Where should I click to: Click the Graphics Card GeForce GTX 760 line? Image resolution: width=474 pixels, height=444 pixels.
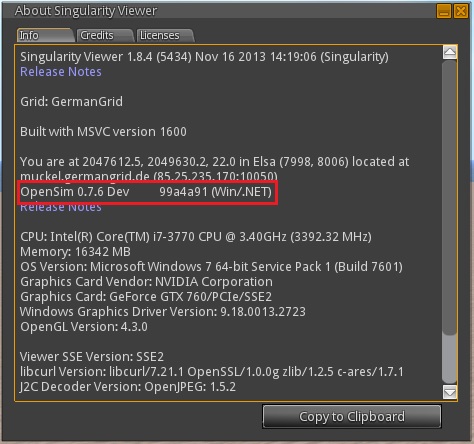[146, 297]
